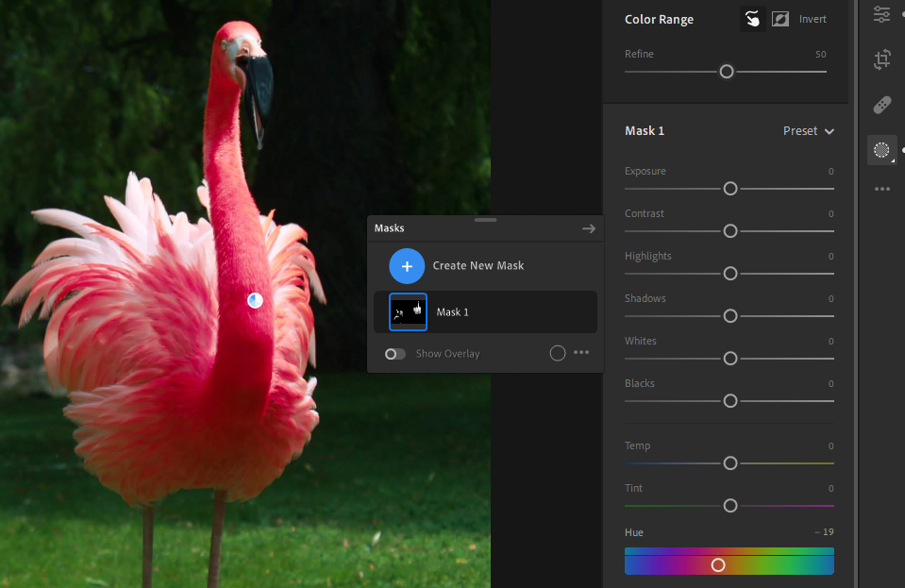
Task: Click the Invert label
Action: pos(813,19)
